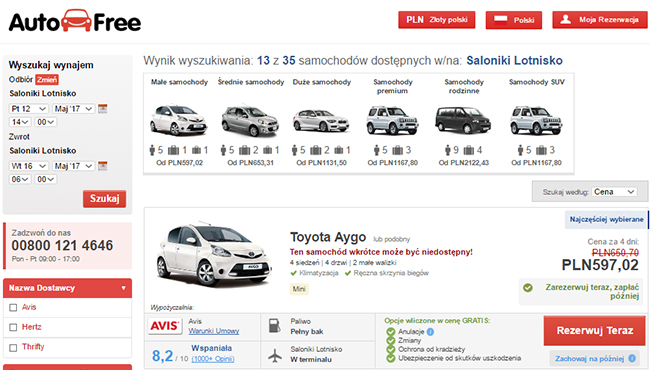Image resolution: width=650 pixels, height=370 pixels.
Task: Click the AutoFree logo
Action: click(75, 21)
